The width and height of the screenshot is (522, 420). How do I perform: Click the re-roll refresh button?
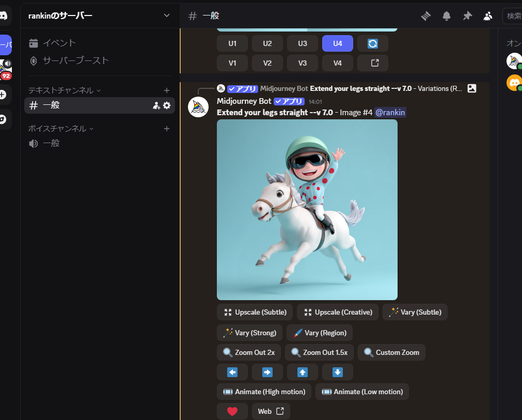coord(372,43)
